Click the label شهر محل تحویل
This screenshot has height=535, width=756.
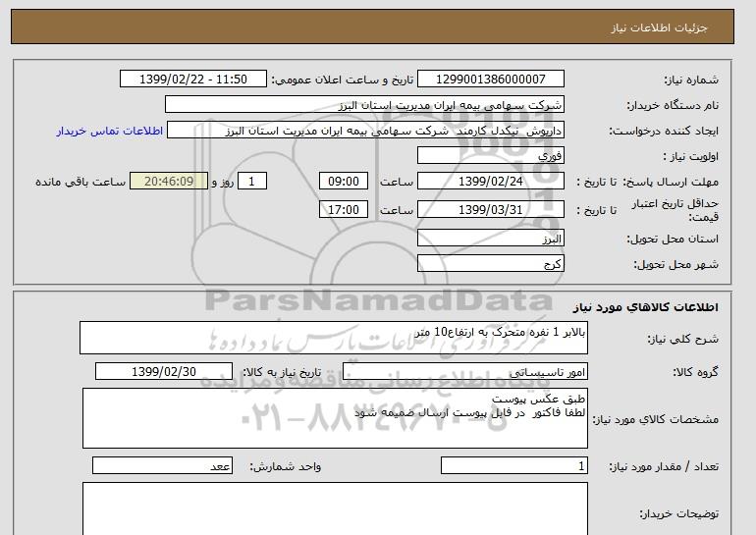click(x=675, y=265)
